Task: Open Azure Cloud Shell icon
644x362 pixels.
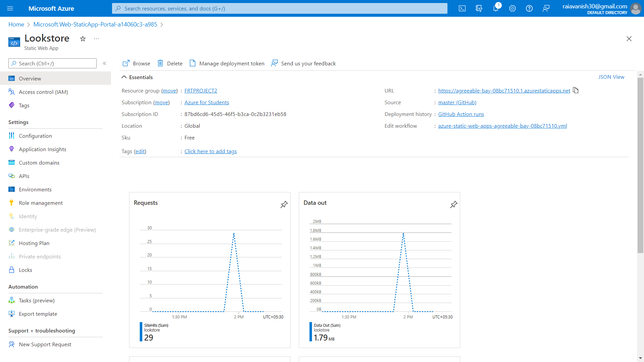Action: click(x=462, y=8)
